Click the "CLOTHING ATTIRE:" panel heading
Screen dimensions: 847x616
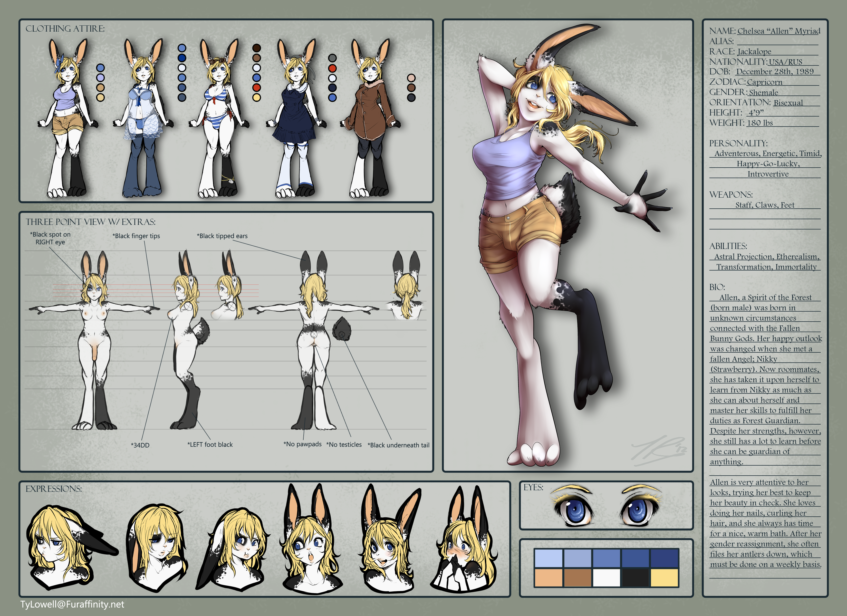pyautogui.click(x=65, y=29)
